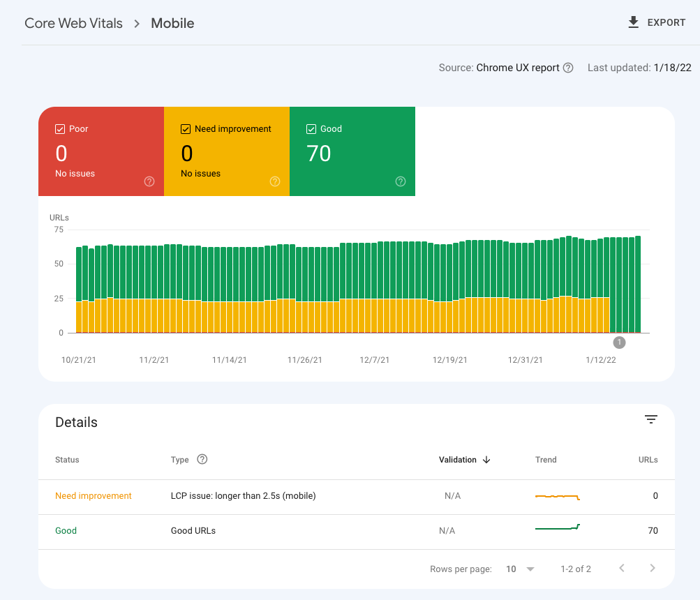
Task: Click the Export download icon
Action: pos(633,22)
